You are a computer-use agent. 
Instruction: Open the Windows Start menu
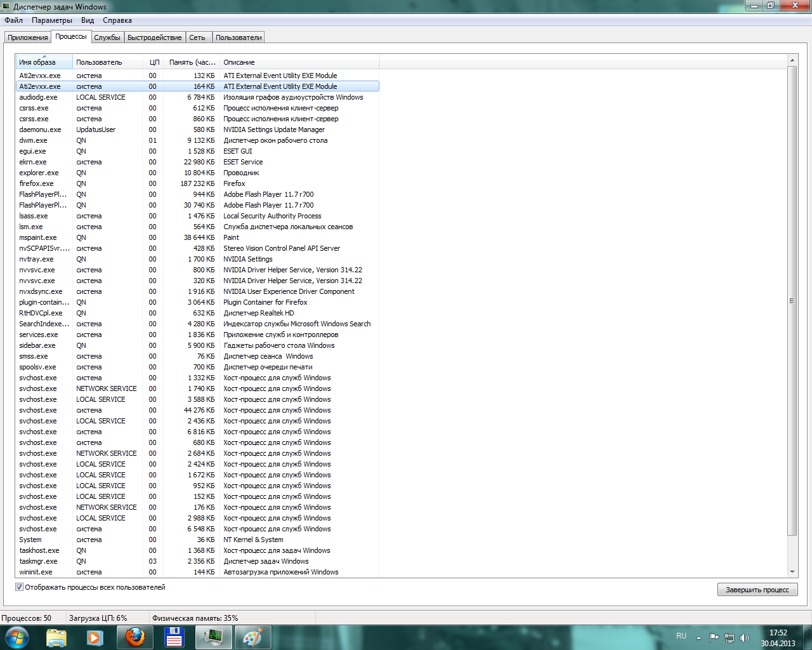(x=17, y=637)
